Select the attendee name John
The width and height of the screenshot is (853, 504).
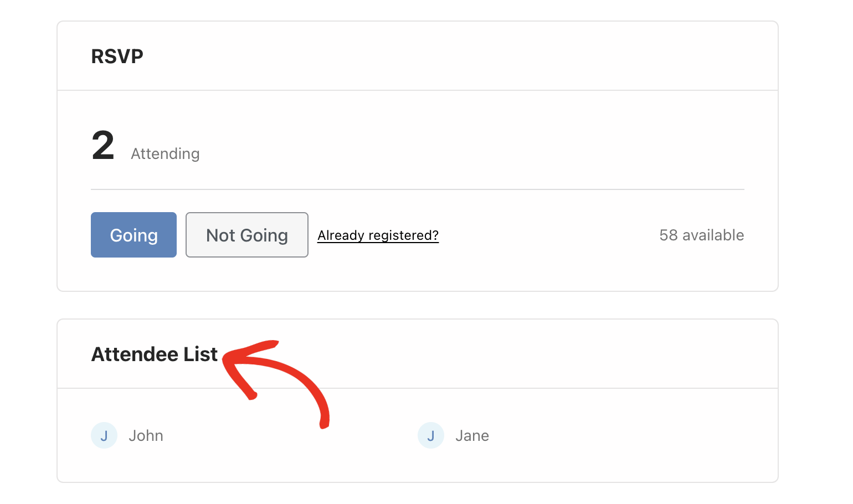(x=146, y=436)
